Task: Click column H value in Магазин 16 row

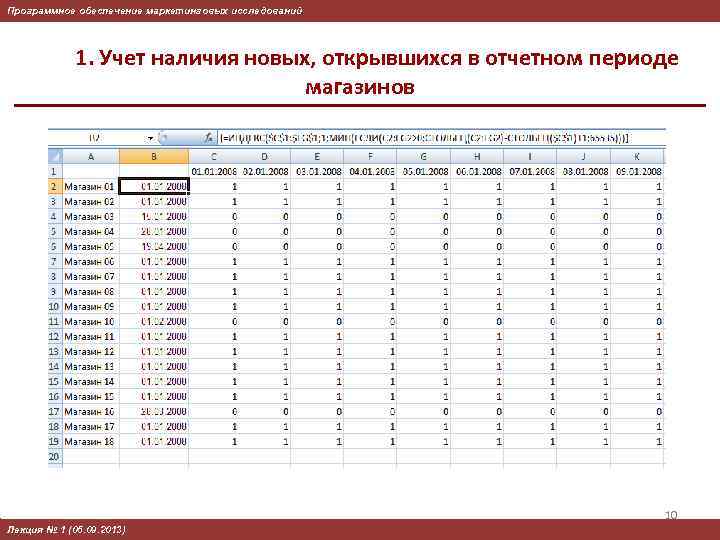Action: (477, 411)
